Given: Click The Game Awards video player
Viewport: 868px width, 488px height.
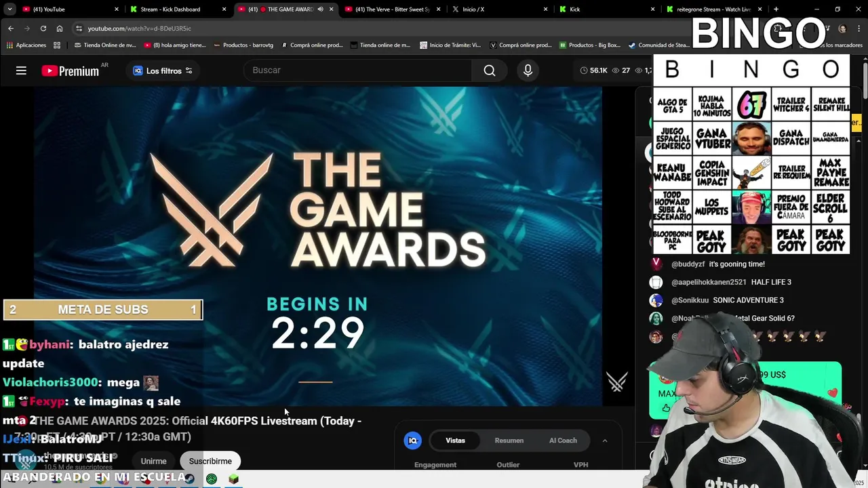Looking at the screenshot, I should (x=318, y=246).
